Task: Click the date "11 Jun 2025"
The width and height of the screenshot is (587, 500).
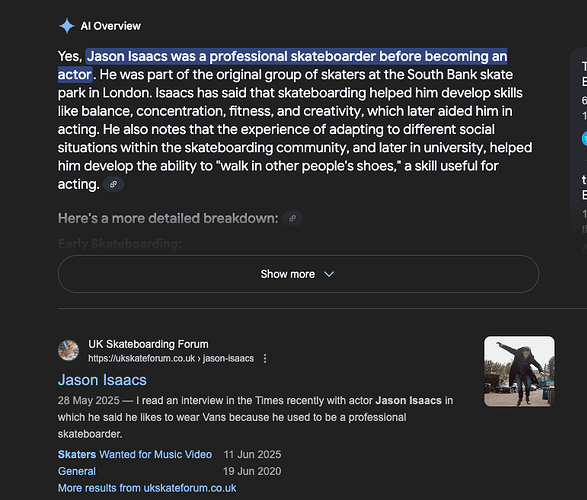Action: (252, 454)
